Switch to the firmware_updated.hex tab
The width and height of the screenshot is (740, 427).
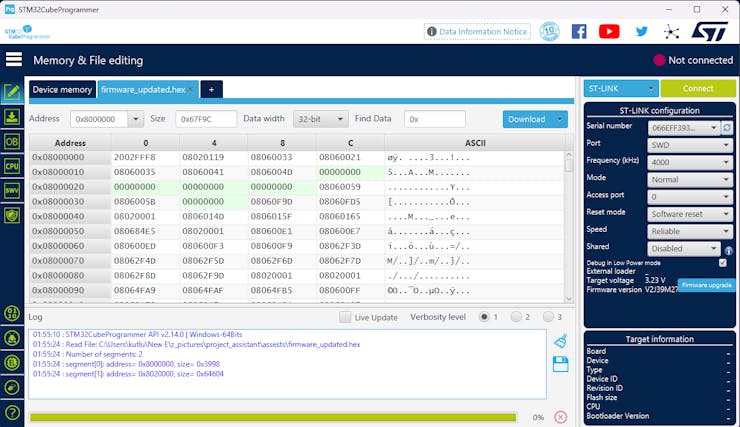point(143,89)
